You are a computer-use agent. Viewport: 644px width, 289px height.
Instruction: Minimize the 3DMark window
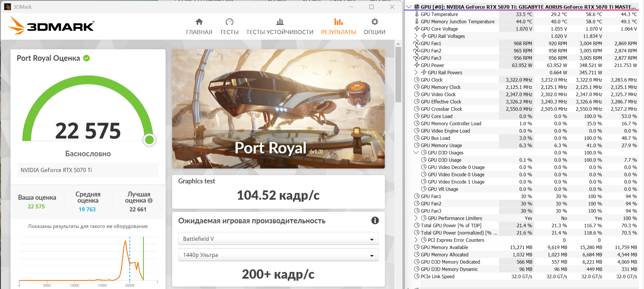[x=351, y=7]
